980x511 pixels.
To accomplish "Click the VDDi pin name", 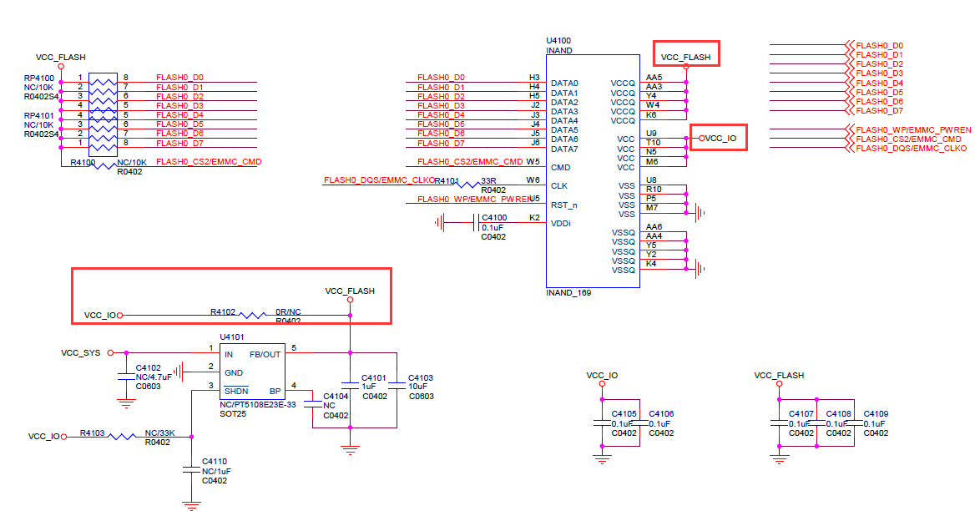I will [x=561, y=223].
